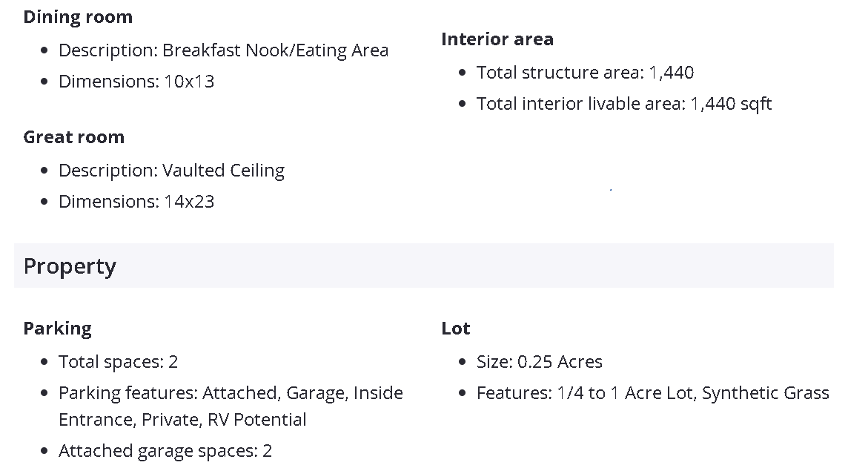Click Total structure area: 1,440 text
868x468 pixels.
pos(585,73)
